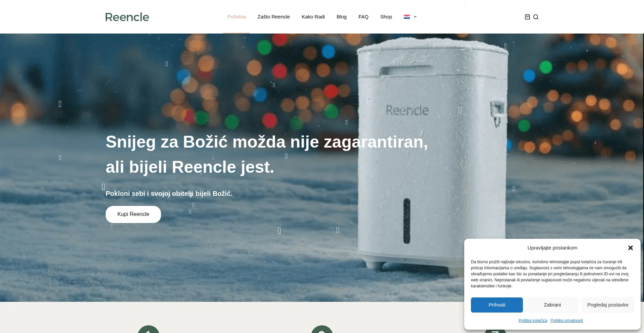The image size is (644, 333).
Task: Open Pogledaj postavke cookie preferences
Action: tap(608, 305)
